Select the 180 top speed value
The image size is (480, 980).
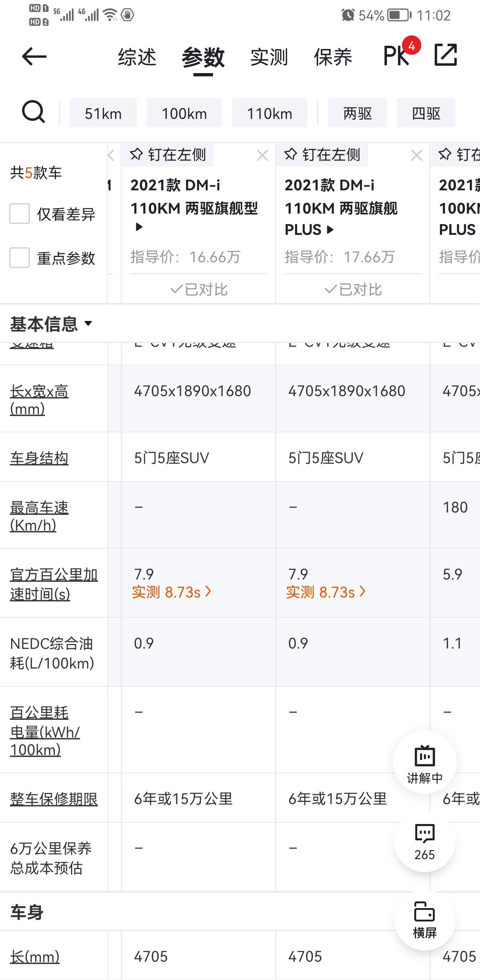pyautogui.click(x=455, y=508)
